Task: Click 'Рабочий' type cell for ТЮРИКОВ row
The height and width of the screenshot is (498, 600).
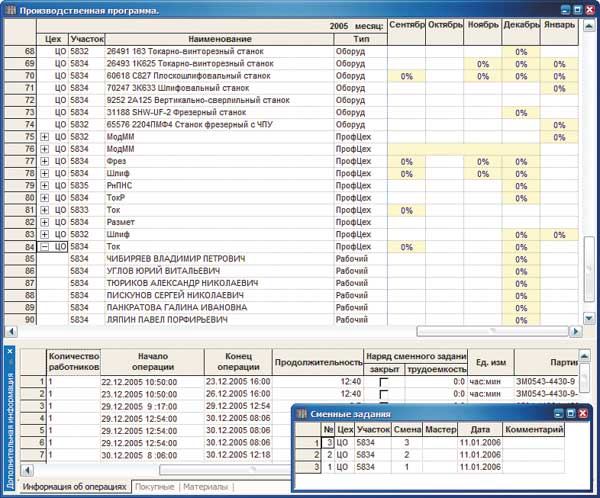Action: pyautogui.click(x=360, y=283)
